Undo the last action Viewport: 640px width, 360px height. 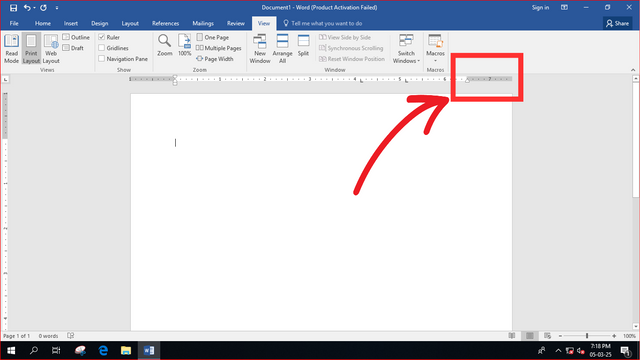[x=27, y=8]
